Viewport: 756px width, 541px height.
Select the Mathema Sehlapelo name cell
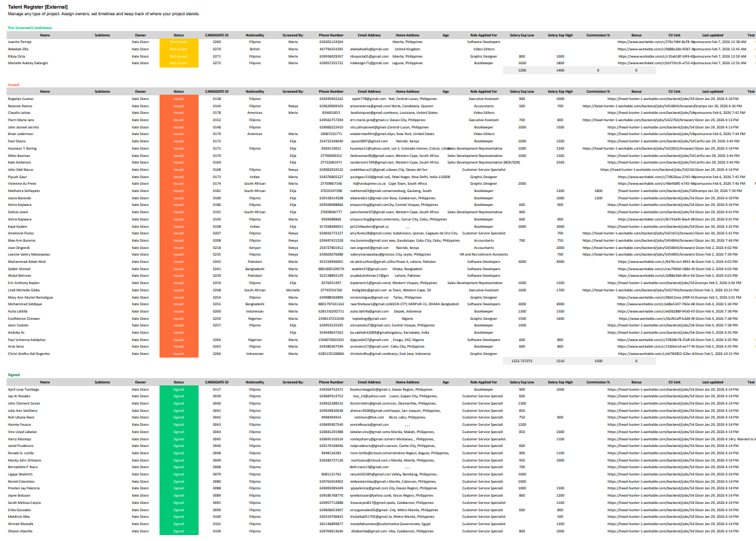point(24,191)
